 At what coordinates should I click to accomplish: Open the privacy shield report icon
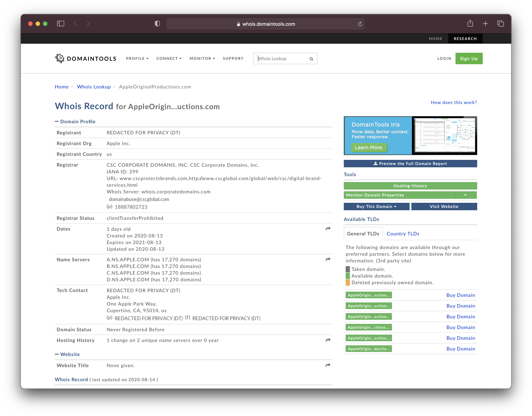(157, 24)
